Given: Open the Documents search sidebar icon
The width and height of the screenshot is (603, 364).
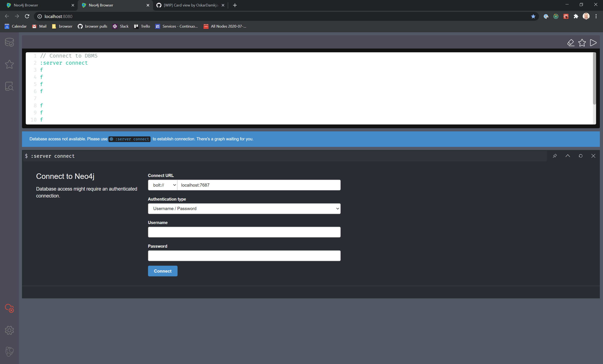Looking at the screenshot, I should (9, 86).
